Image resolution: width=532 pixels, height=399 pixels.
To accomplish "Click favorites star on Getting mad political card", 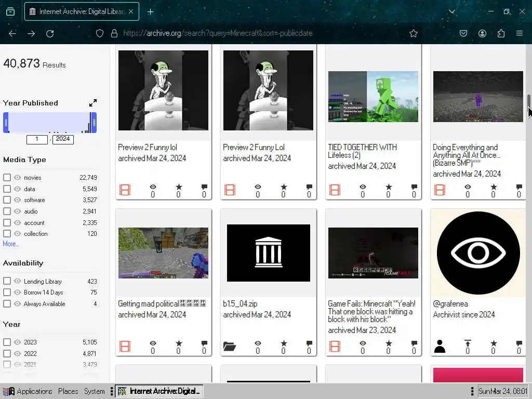I will 179,343.
